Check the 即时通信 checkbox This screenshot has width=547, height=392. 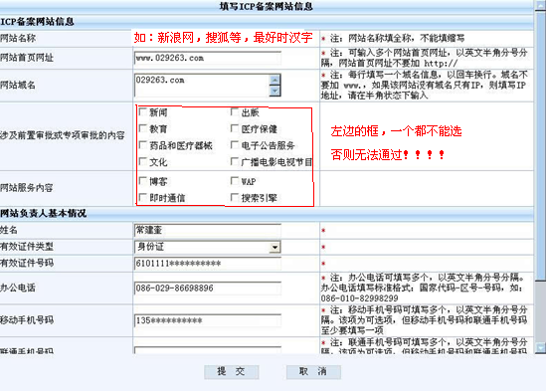point(142,198)
